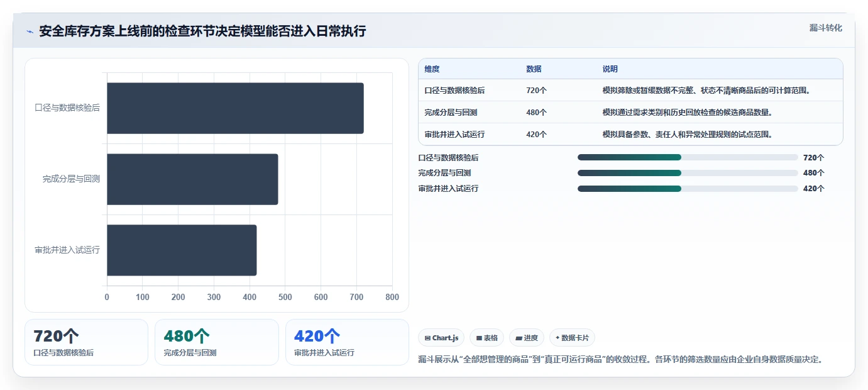This screenshot has height=390, width=868.
Task: Click the x-axis tick 0
Action: (107, 298)
